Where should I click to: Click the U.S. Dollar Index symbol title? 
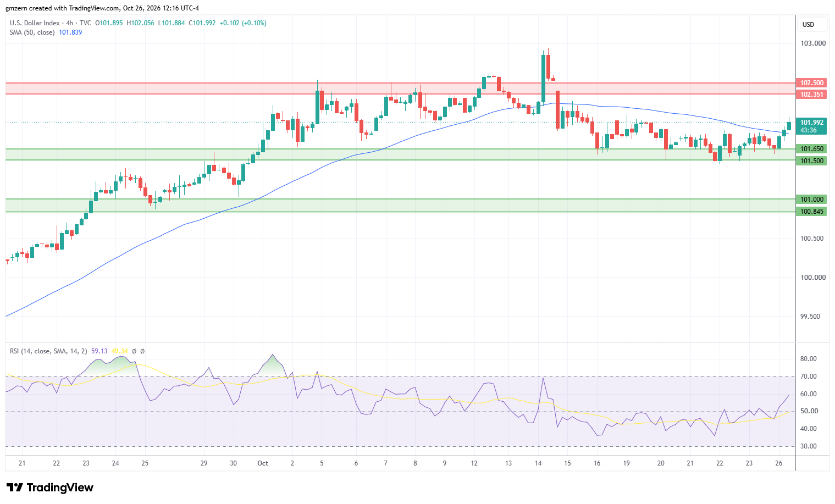[35, 23]
